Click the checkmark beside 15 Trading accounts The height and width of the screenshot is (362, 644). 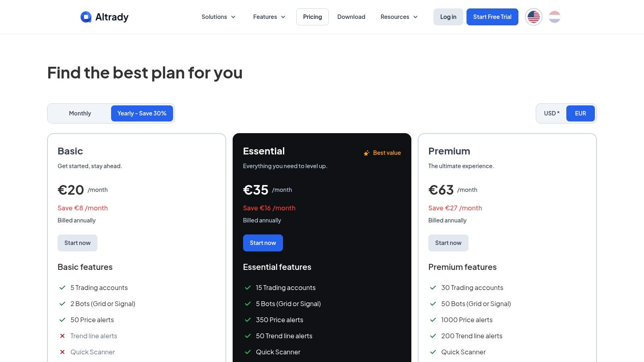coord(248,288)
